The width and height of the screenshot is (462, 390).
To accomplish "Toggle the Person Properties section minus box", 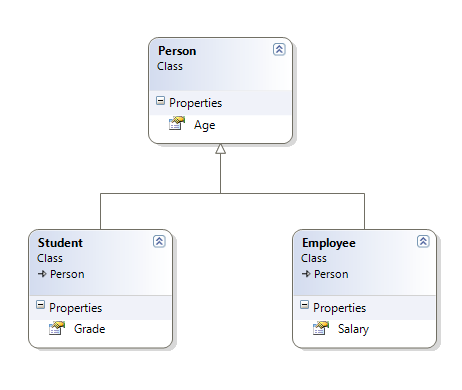I will [160, 100].
